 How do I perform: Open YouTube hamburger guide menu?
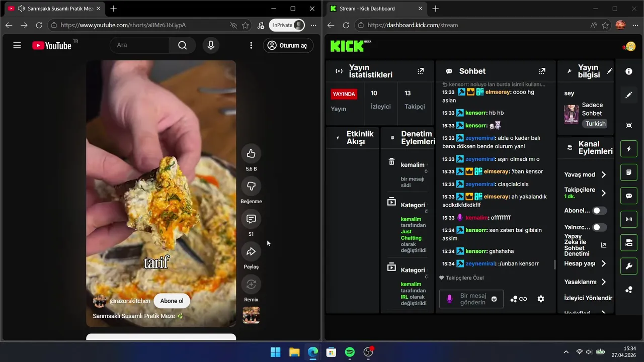(x=17, y=45)
